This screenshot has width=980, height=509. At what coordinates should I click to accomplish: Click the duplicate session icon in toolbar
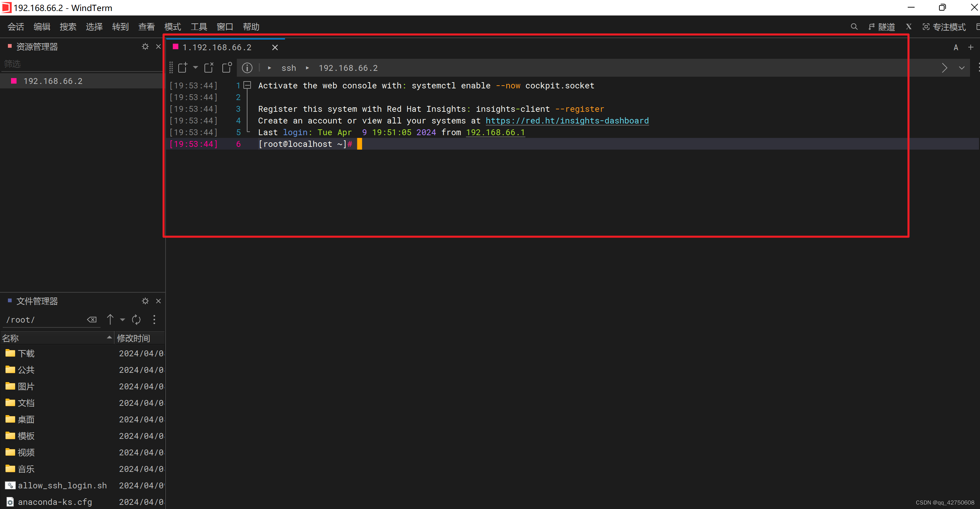click(x=227, y=67)
